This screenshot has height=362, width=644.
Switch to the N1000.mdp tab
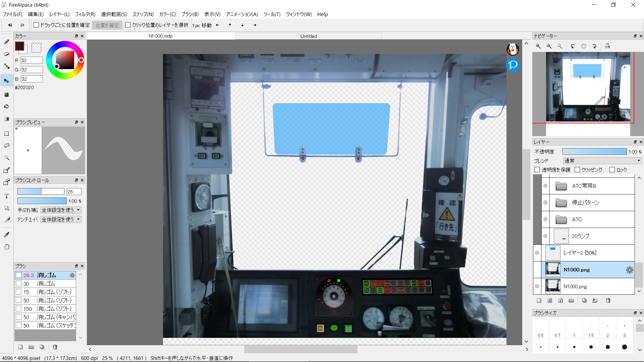click(x=161, y=36)
